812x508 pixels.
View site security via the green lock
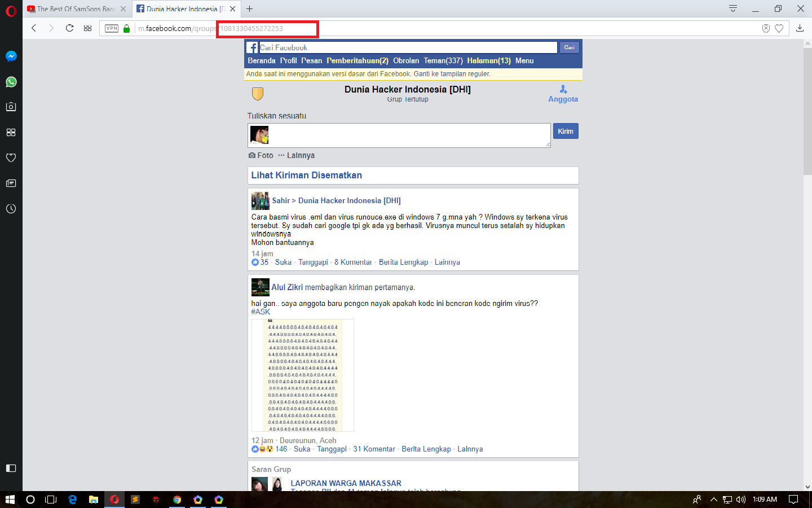click(126, 28)
